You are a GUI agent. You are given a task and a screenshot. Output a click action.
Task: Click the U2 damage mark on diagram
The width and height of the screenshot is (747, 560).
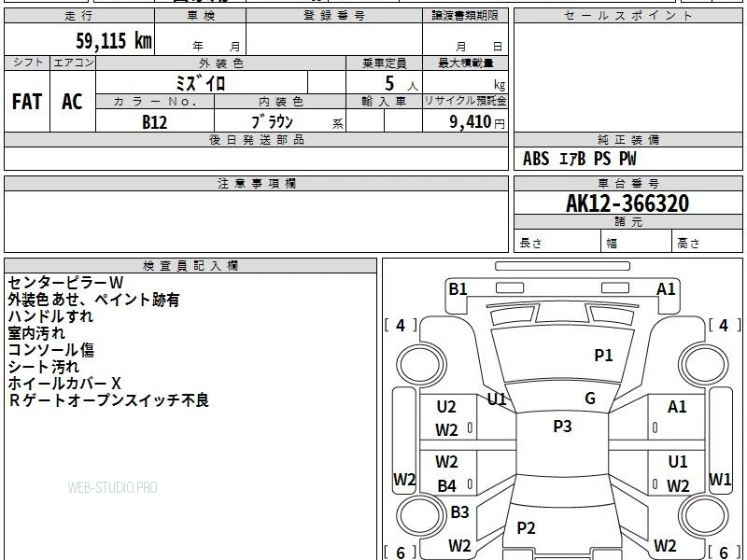point(446,407)
